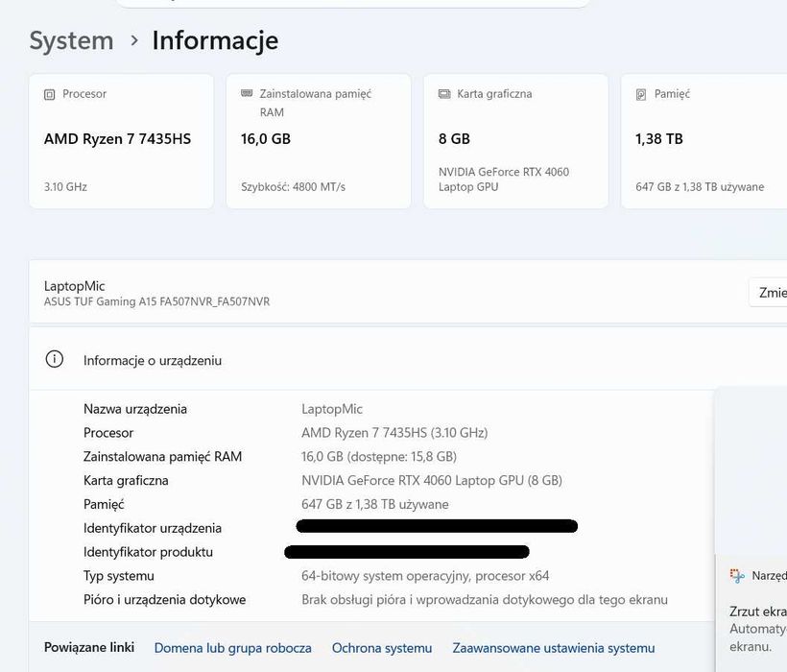Click '64-bitowy system operacyjny, procesor x64' value
787x672 pixels.
[425, 576]
